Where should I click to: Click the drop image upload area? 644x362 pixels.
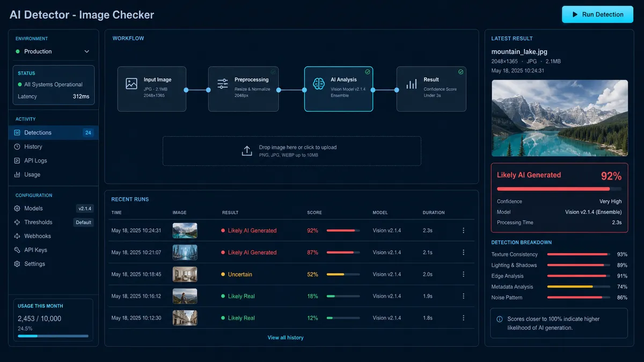tap(292, 151)
